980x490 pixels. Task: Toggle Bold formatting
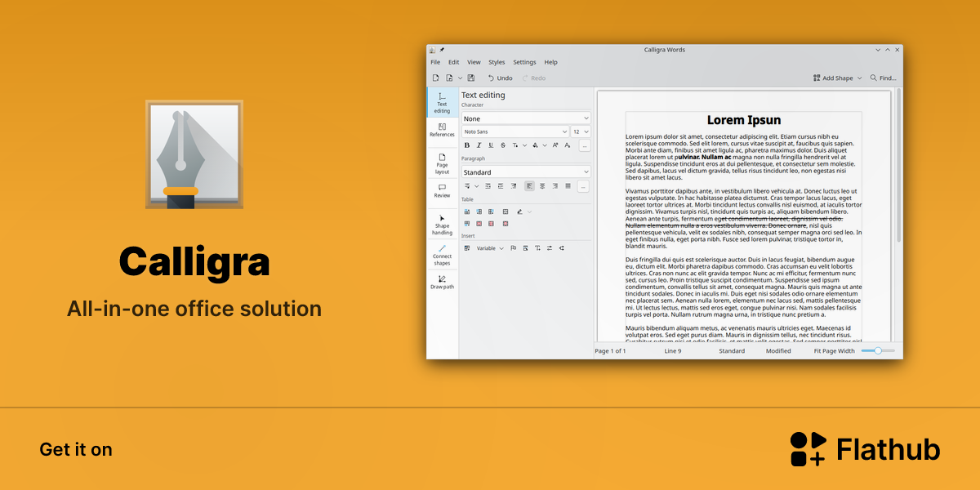click(467, 145)
